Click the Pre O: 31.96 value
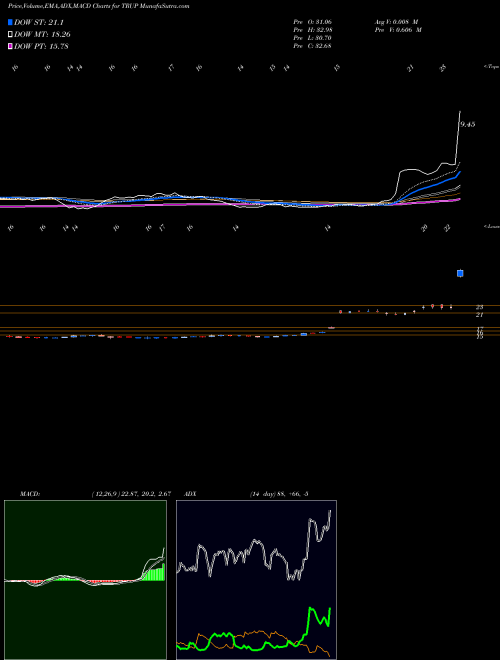Viewport: 500px width, 660px height. [x=312, y=22]
